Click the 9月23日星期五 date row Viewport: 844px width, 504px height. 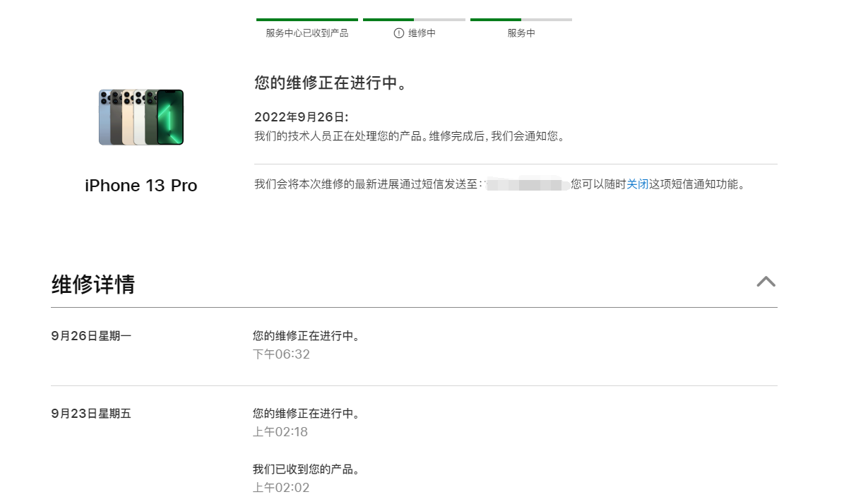[91, 414]
